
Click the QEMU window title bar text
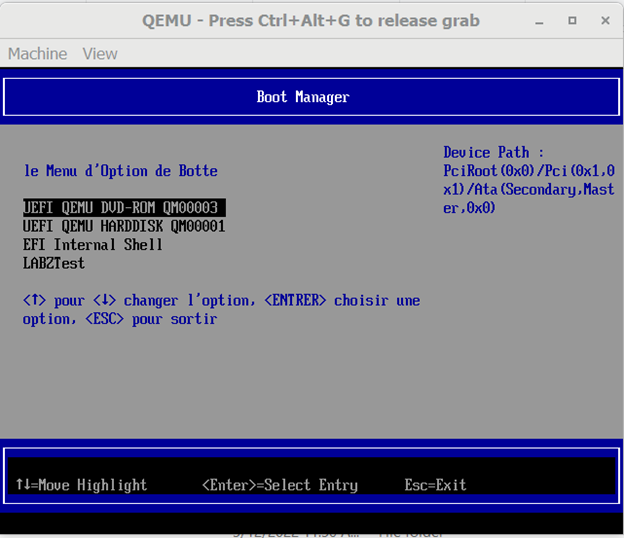click(311, 21)
